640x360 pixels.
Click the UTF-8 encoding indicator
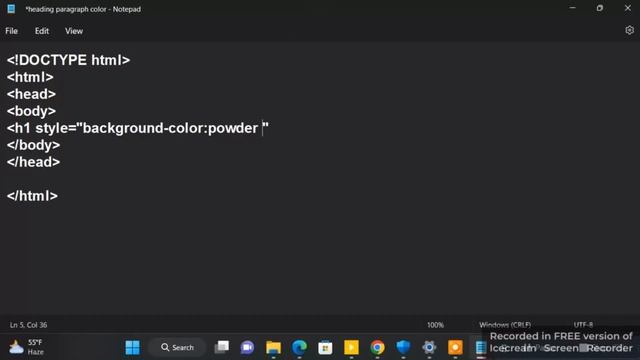click(x=583, y=325)
